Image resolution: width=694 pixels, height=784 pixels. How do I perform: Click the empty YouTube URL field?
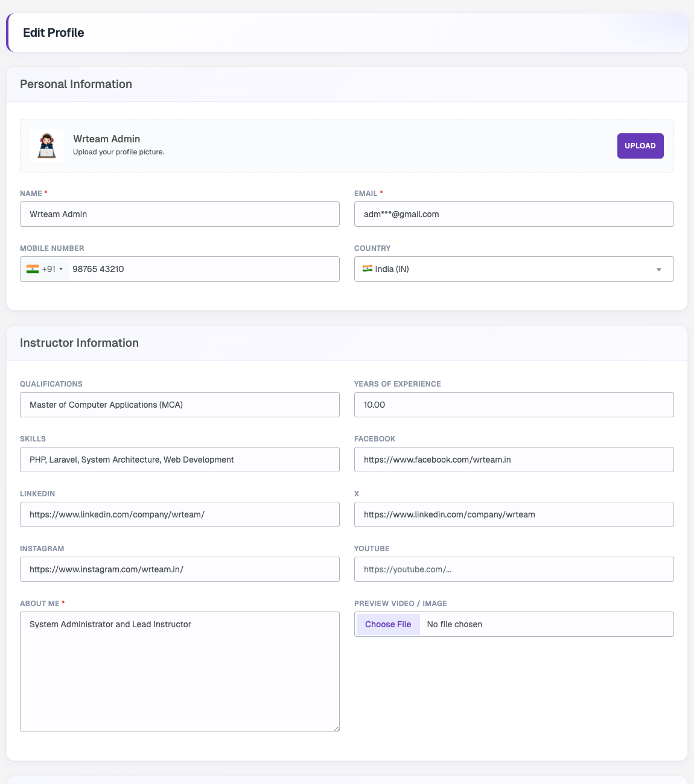(514, 569)
